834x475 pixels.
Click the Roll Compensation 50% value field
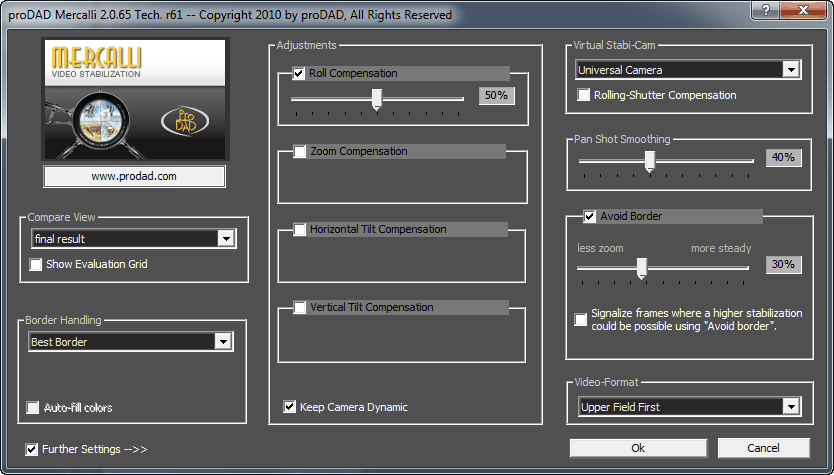coord(496,95)
